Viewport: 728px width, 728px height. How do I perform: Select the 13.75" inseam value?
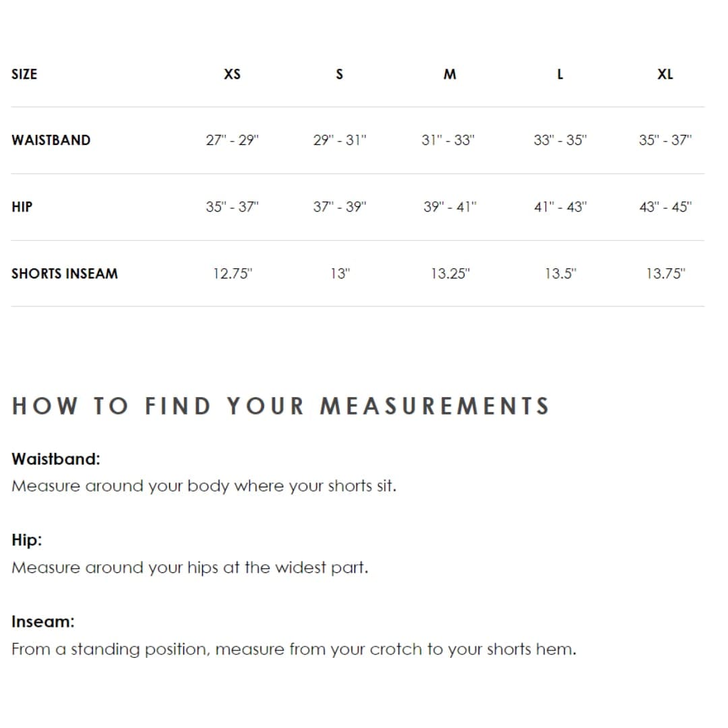coord(665,274)
